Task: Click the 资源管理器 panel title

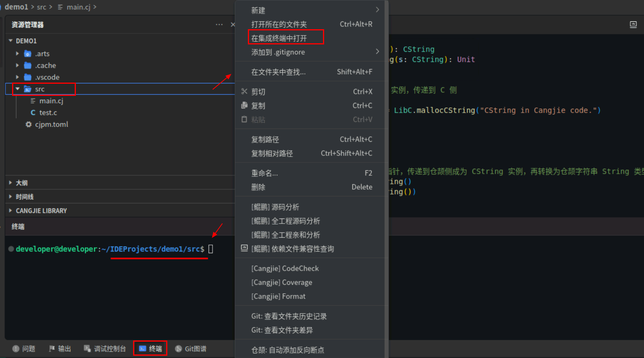Action: pos(28,25)
